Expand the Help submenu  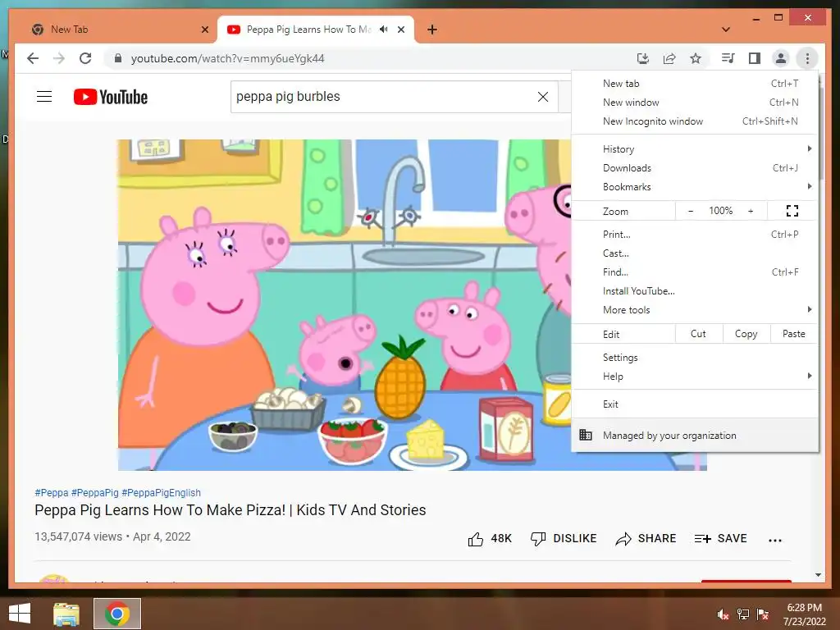click(695, 376)
